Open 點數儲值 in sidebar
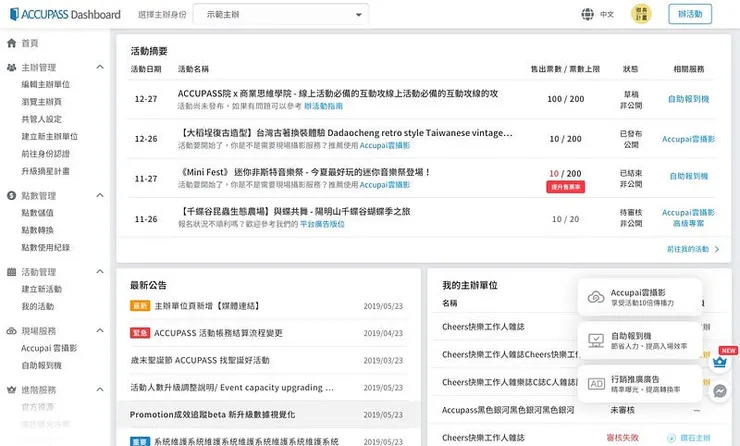Screen dimensions: 740x446 (38, 213)
